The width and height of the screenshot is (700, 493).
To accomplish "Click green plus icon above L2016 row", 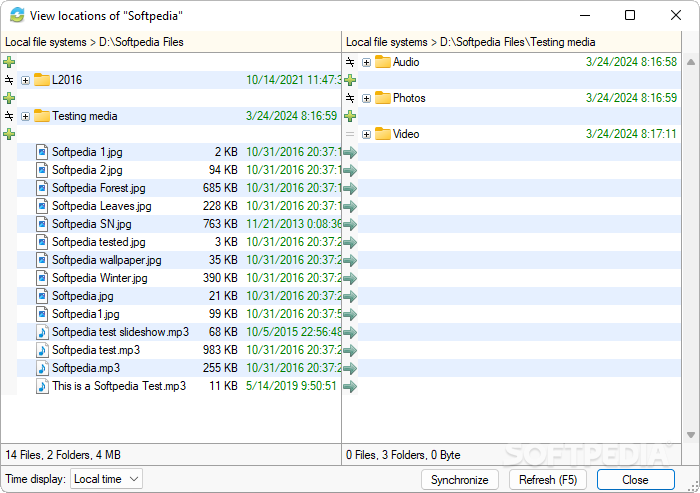I will pos(9,62).
